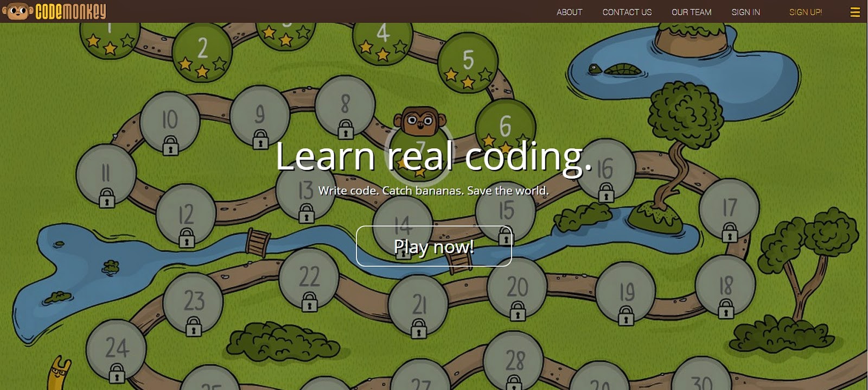868x390 pixels.
Task: Select locked level 16
Action: [x=605, y=170]
